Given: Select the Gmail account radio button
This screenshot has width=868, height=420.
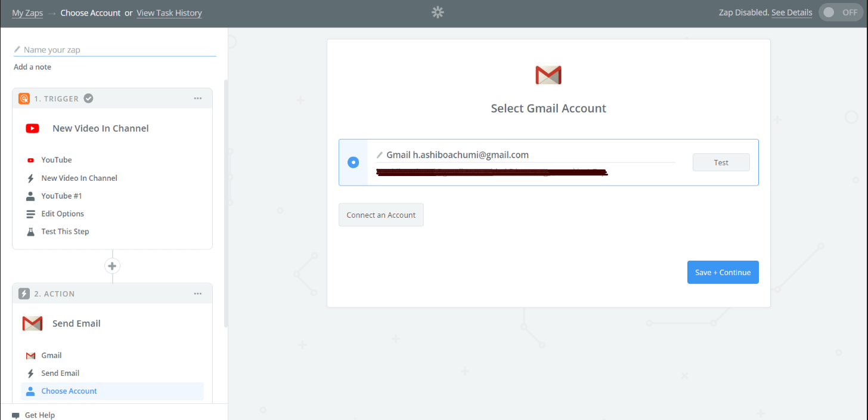Looking at the screenshot, I should (353, 162).
